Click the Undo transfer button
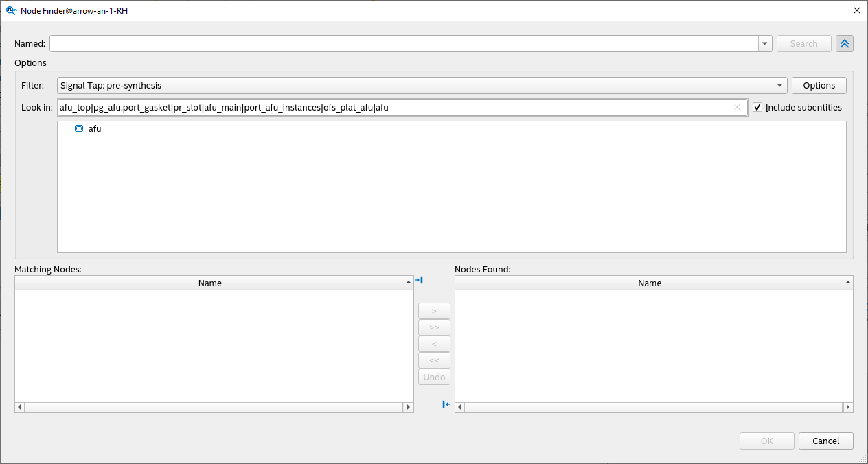 pos(434,376)
